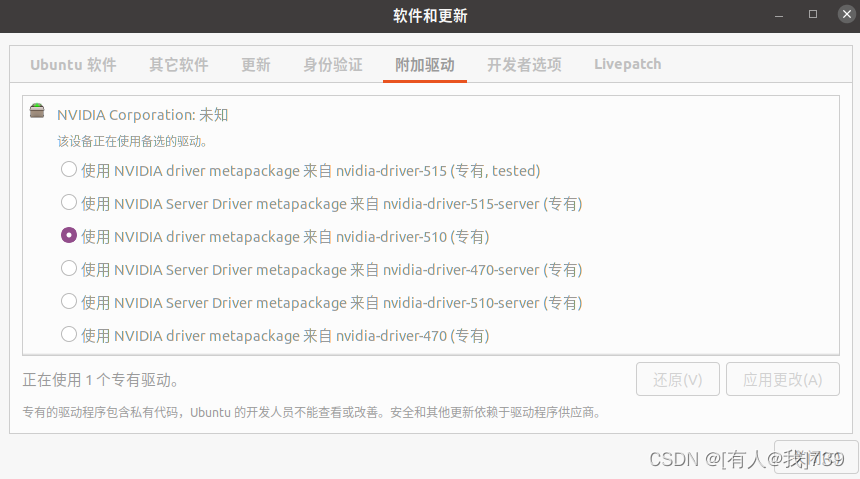This screenshot has height=479, width=860.
Task: Pick nvidia-driver-470-server radio option
Action: tap(69, 268)
